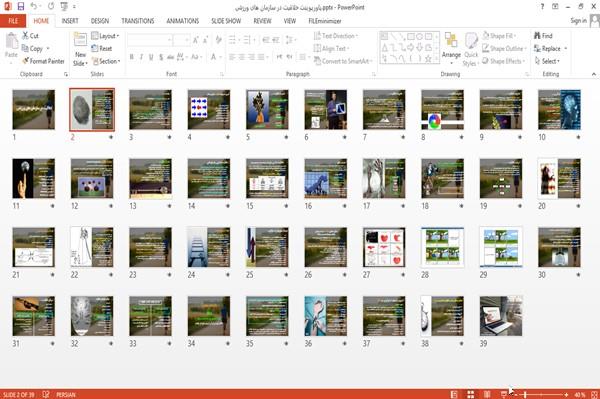Expand the Section dropdown
600x399 pixels.
(106, 61)
